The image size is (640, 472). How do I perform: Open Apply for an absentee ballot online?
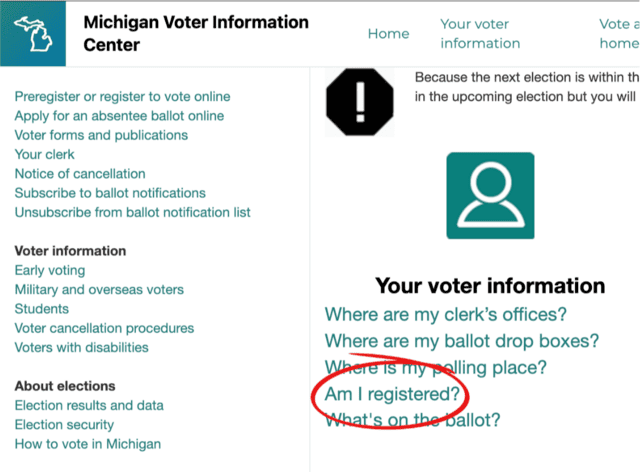coord(119,116)
